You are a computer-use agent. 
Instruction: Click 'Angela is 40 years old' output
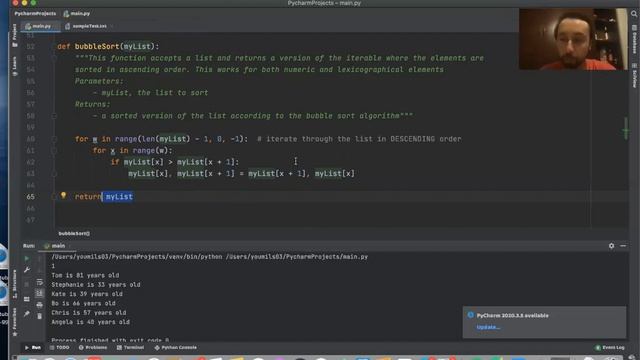91,322
